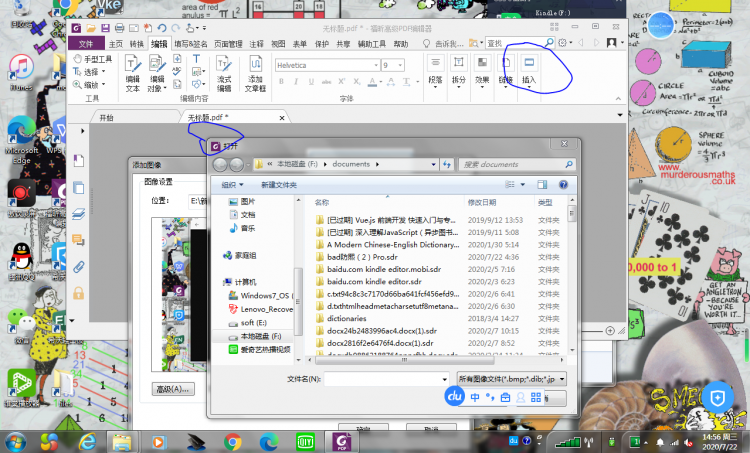Switch to 保护 protect ribbon tab
The width and height of the screenshot is (750, 453).
[321, 44]
